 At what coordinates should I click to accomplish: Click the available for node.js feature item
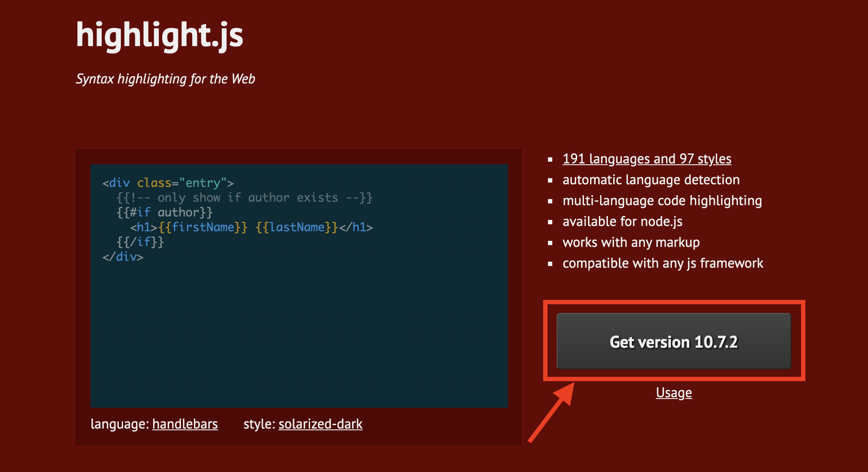[622, 221]
